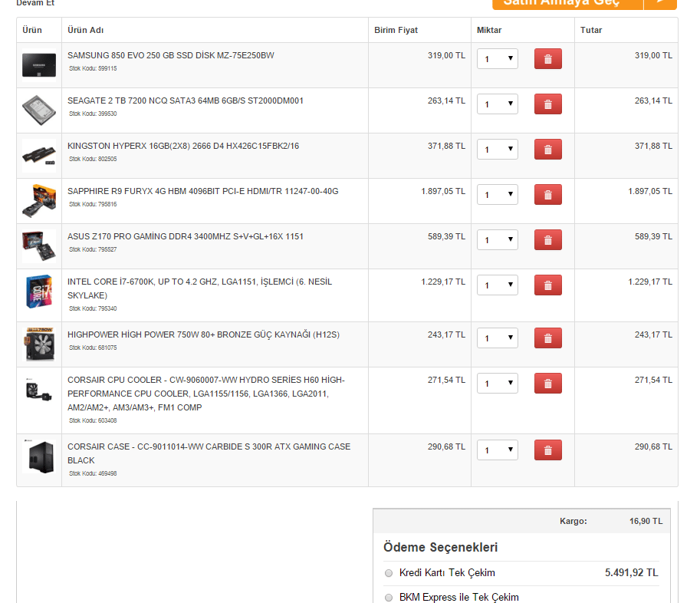Click the Ürün Adı column header
Image resolution: width=700 pixels, height=603 pixels.
(85, 30)
